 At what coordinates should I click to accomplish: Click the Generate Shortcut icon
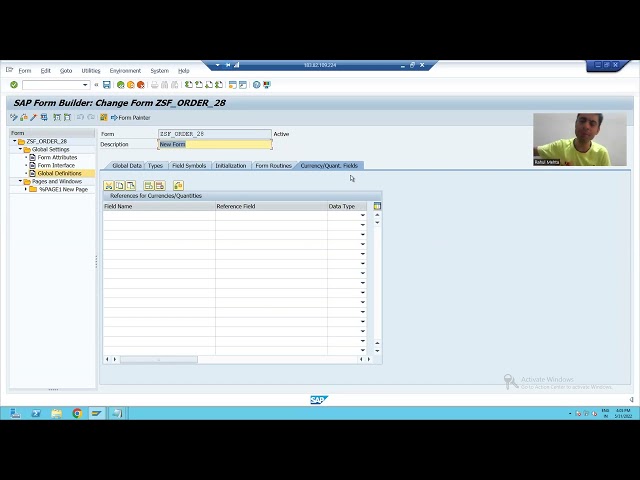tap(243, 85)
